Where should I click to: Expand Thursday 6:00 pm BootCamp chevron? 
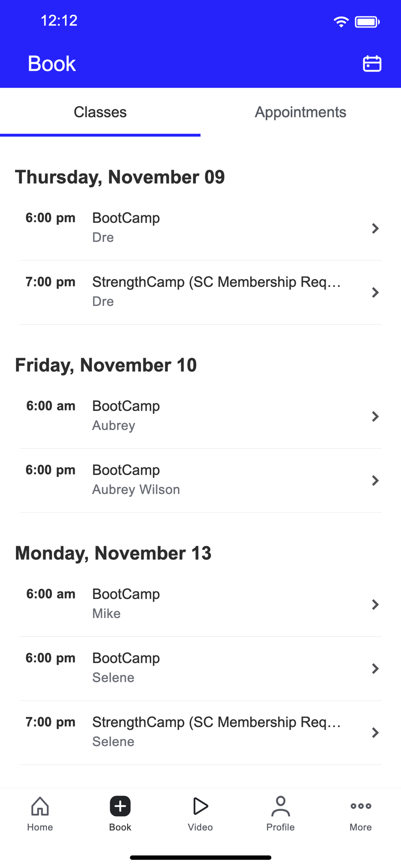coord(375,228)
